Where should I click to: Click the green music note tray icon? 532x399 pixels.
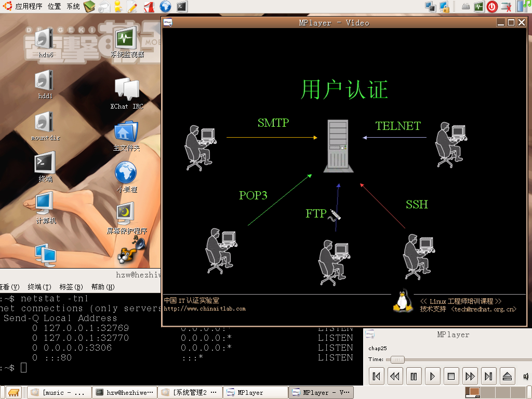click(527, 4)
